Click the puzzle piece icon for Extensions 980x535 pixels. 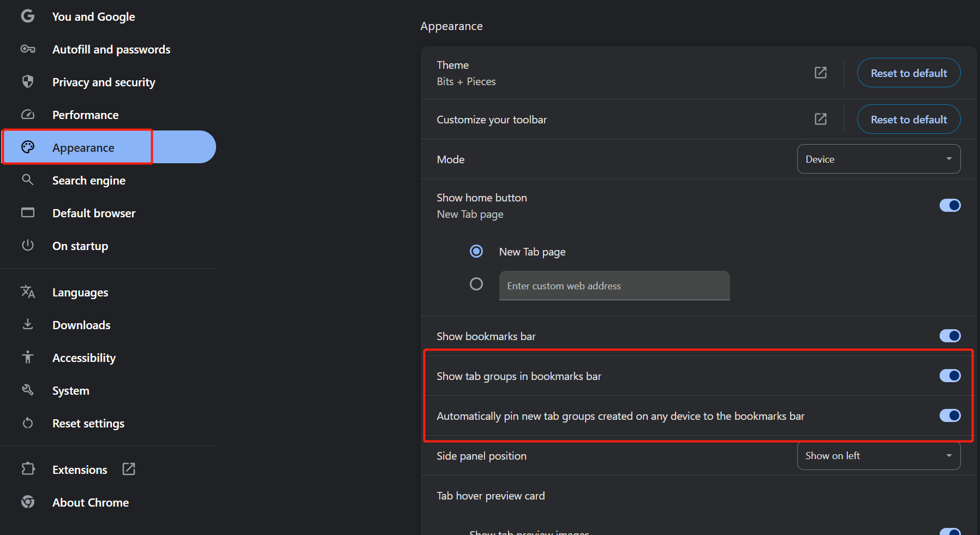click(x=28, y=469)
